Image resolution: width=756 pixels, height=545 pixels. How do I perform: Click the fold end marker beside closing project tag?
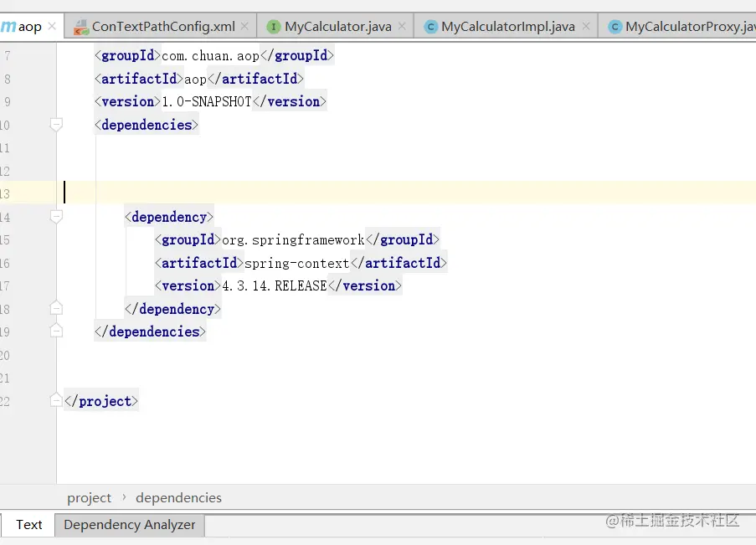pyautogui.click(x=56, y=400)
